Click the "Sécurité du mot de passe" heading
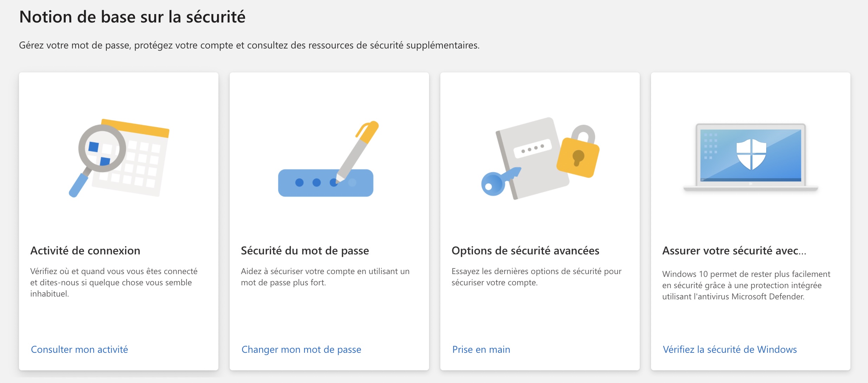 (305, 251)
